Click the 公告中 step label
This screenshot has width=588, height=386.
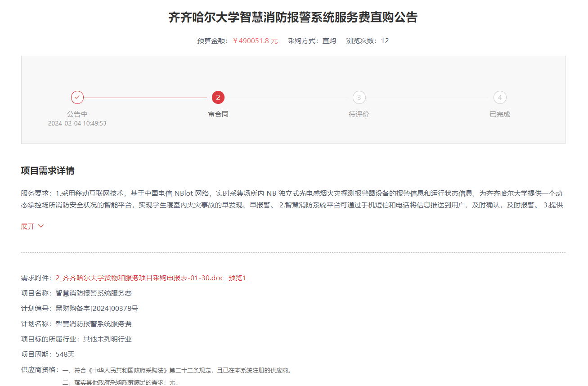pyautogui.click(x=77, y=114)
